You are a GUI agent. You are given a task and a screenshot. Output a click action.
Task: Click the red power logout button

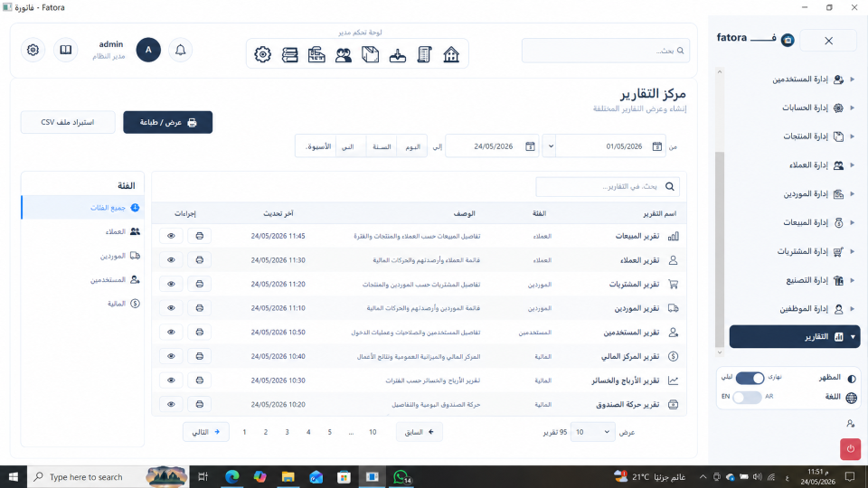point(850,449)
